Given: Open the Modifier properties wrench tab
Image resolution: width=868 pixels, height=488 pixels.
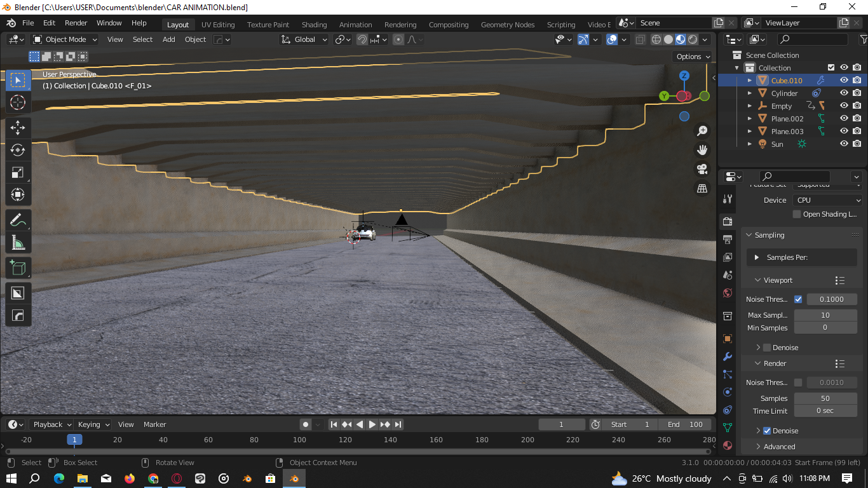Looking at the screenshot, I should 728,356.
